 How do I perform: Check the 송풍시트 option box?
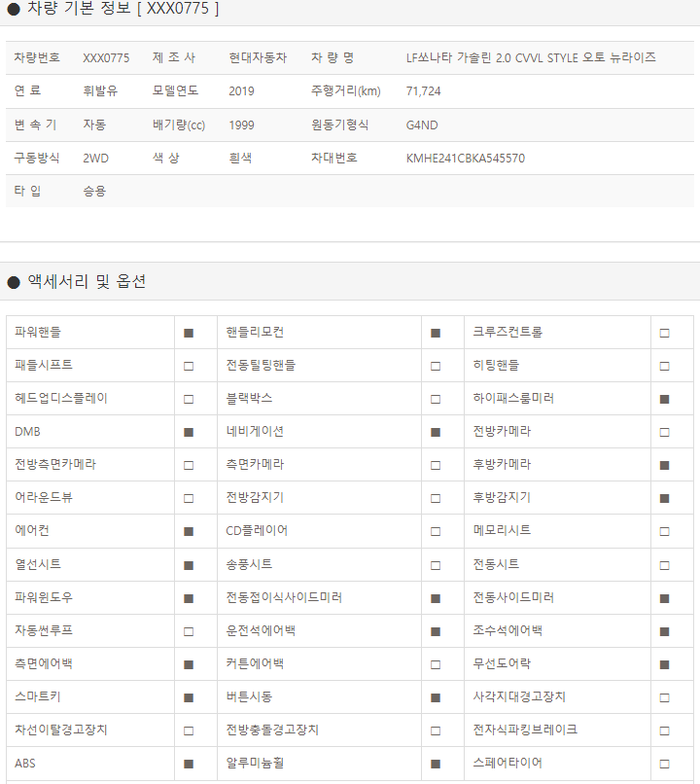click(x=436, y=565)
